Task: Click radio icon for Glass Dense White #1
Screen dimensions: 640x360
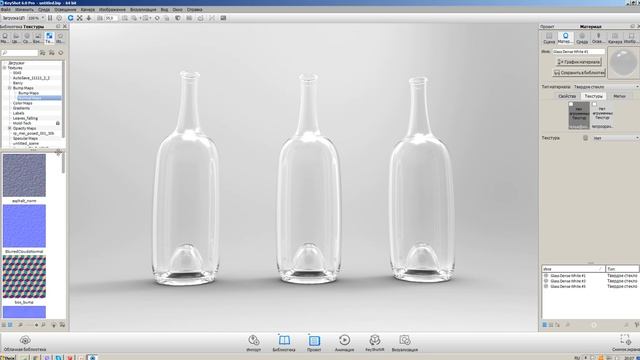Action: point(546,276)
